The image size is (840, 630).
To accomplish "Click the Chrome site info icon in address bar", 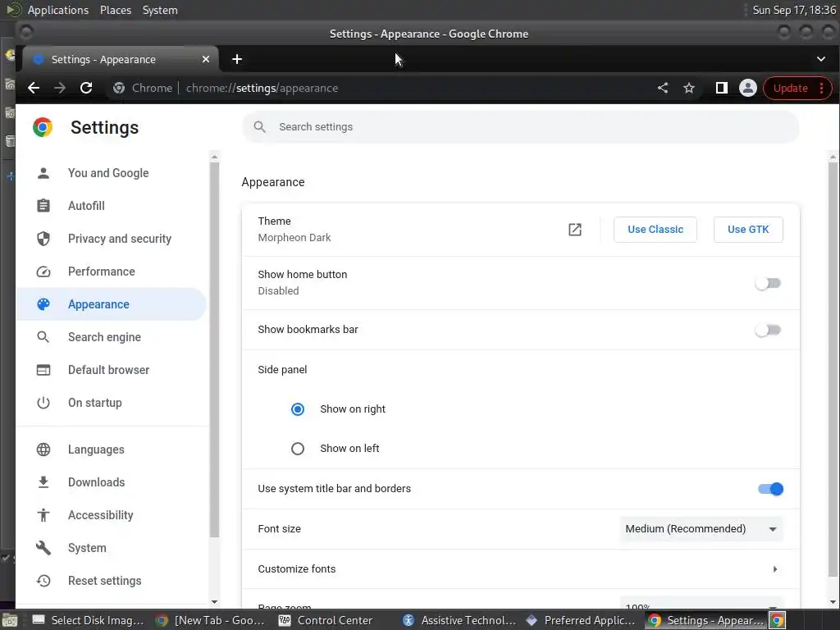I will pos(119,88).
